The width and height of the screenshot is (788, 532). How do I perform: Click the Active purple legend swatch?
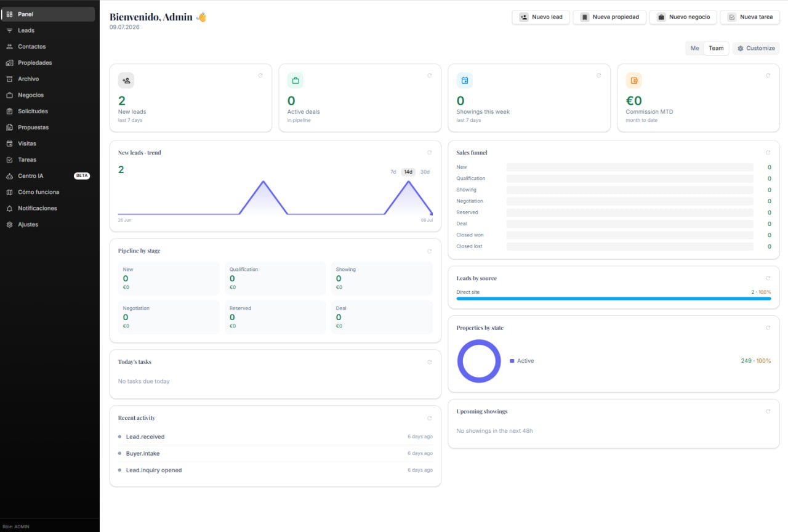pyautogui.click(x=512, y=361)
